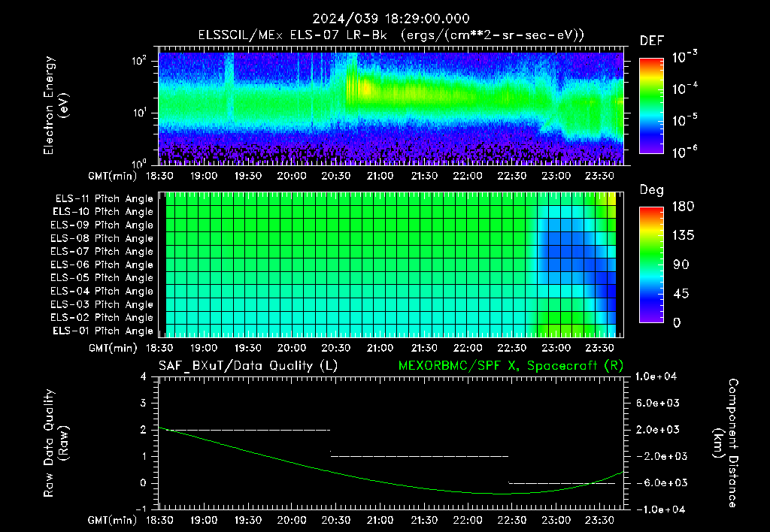Viewport: 770px width, 532px height.
Task: Select the ELS-05 Pitch Angle row label
Action: [x=102, y=278]
